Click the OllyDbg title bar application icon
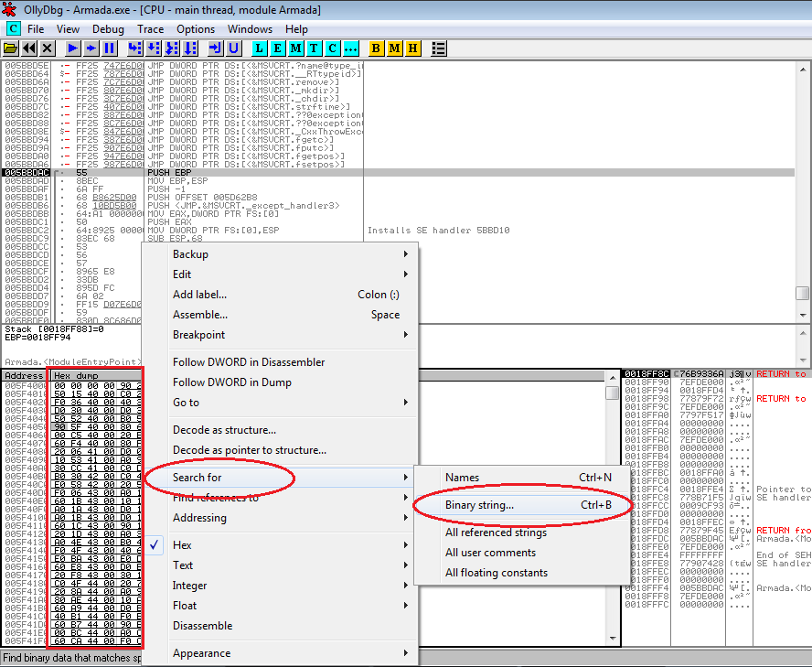812x667 pixels. tap(9, 10)
